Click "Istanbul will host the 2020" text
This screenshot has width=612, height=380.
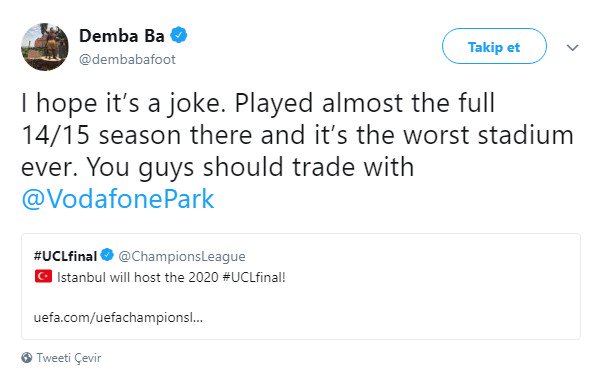pyautogui.click(x=138, y=277)
